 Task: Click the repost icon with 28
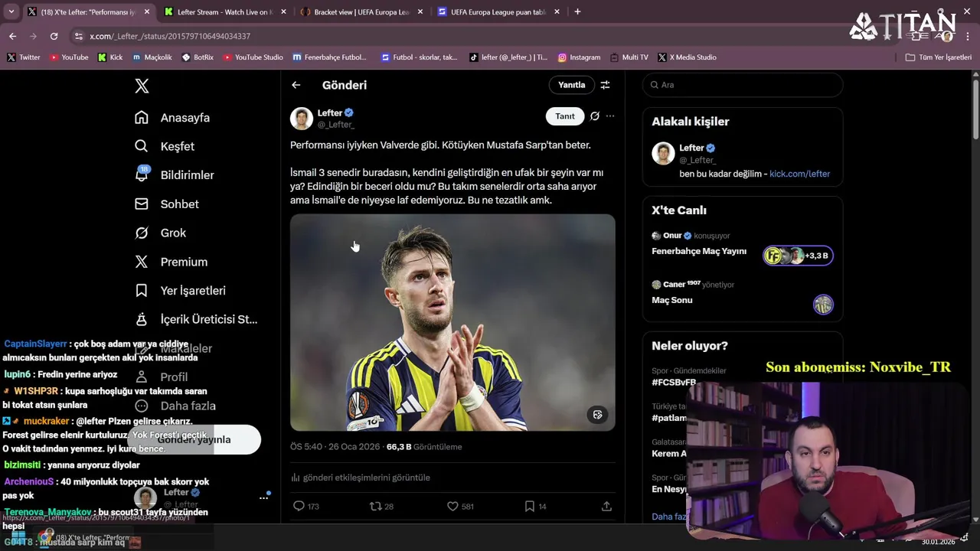click(x=376, y=506)
